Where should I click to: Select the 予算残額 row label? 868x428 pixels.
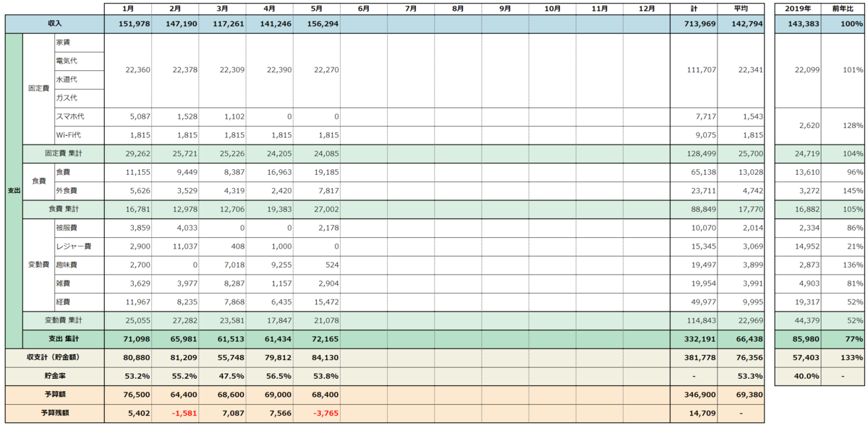point(54,414)
